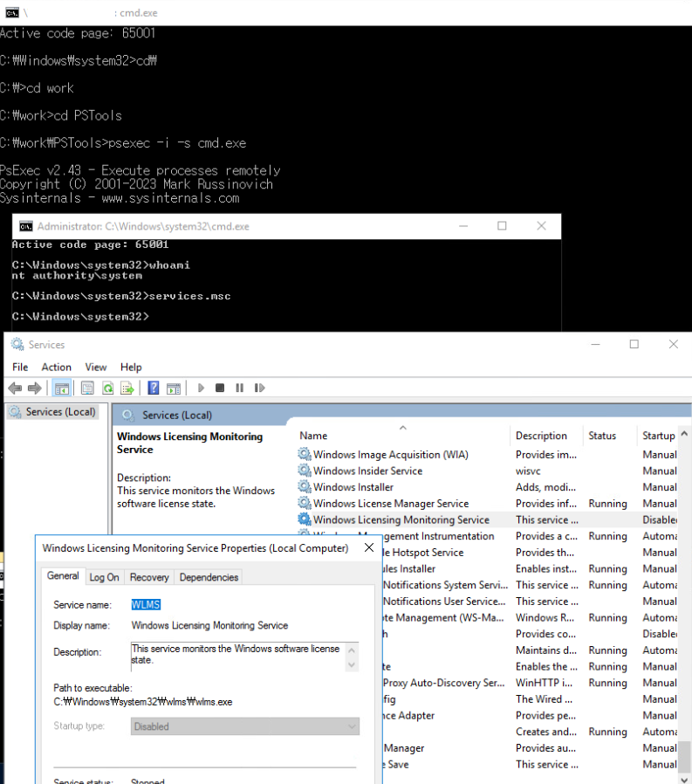Click the Administrator cmd.exe prompt line
This screenshot has height=784, width=692.
click(x=81, y=316)
